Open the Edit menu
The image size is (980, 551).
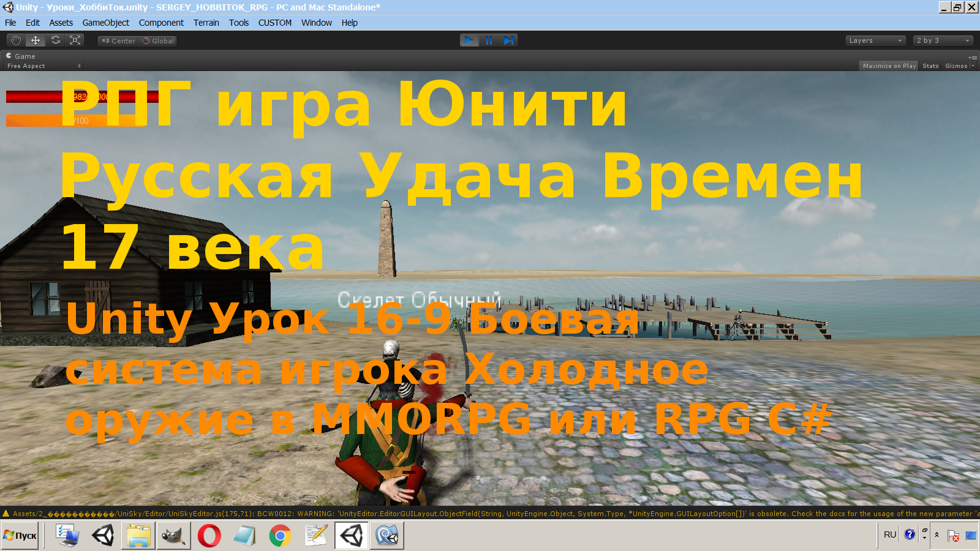[x=32, y=23]
